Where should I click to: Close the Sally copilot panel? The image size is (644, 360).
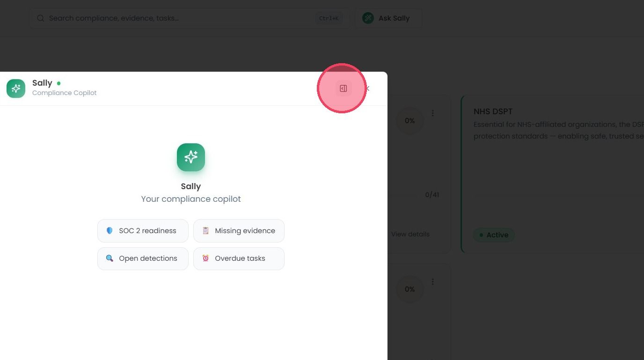[367, 88]
